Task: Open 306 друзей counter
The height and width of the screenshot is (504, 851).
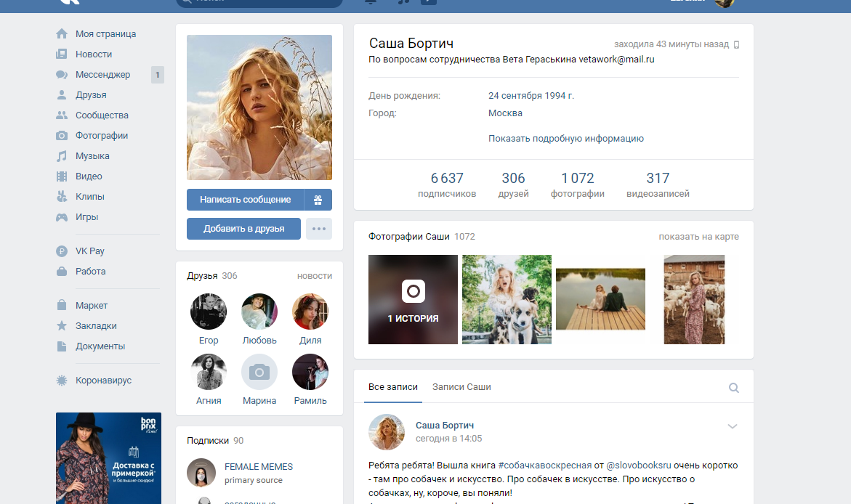Action: coord(513,185)
